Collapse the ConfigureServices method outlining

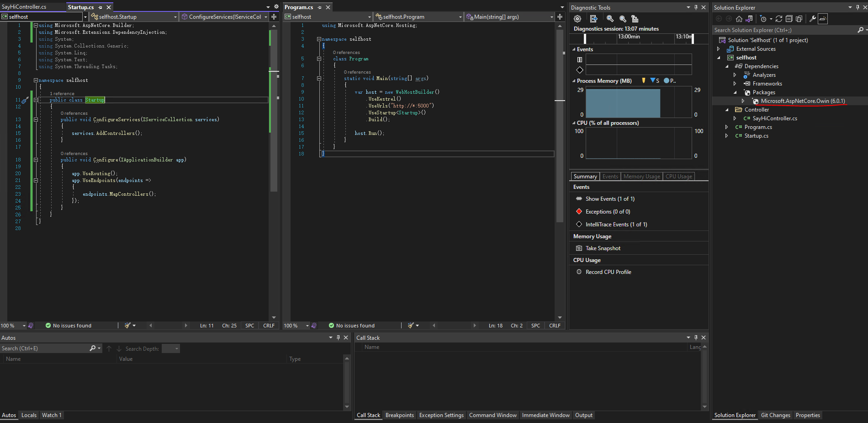tap(36, 119)
